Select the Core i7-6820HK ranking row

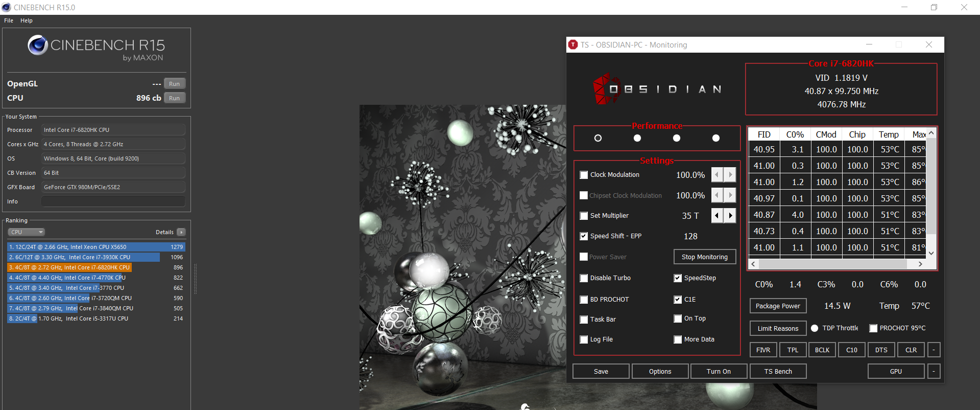(96, 267)
